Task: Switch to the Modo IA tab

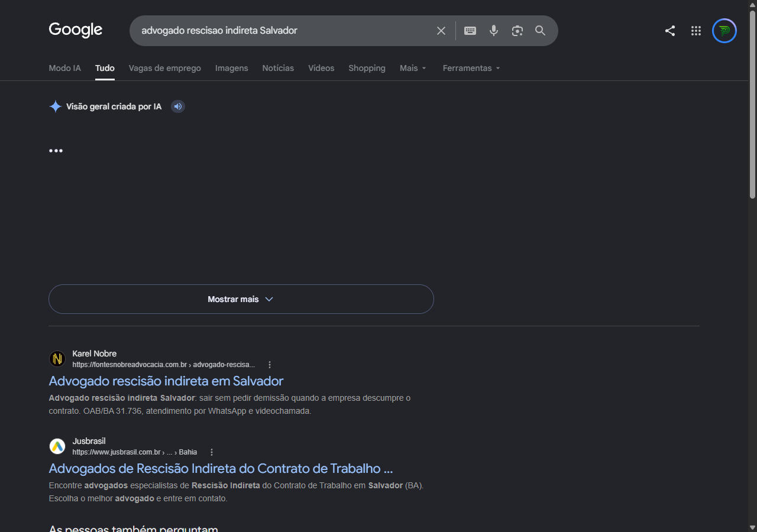Action: 64,68
